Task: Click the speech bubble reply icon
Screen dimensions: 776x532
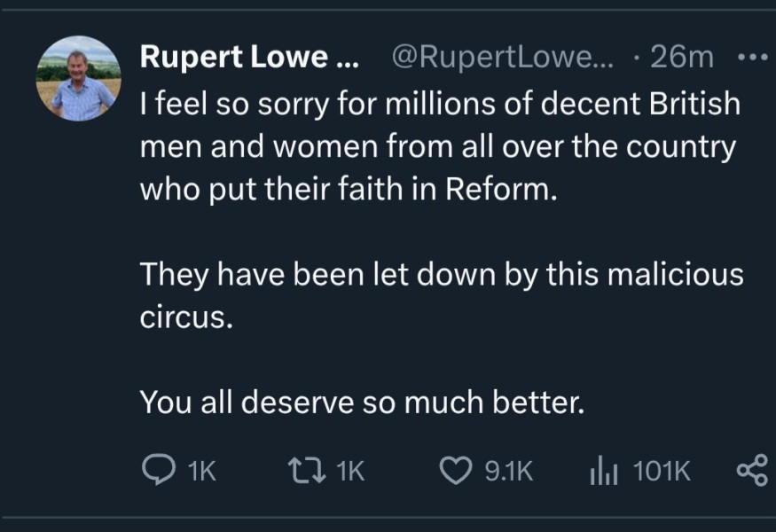Action: click(160, 471)
